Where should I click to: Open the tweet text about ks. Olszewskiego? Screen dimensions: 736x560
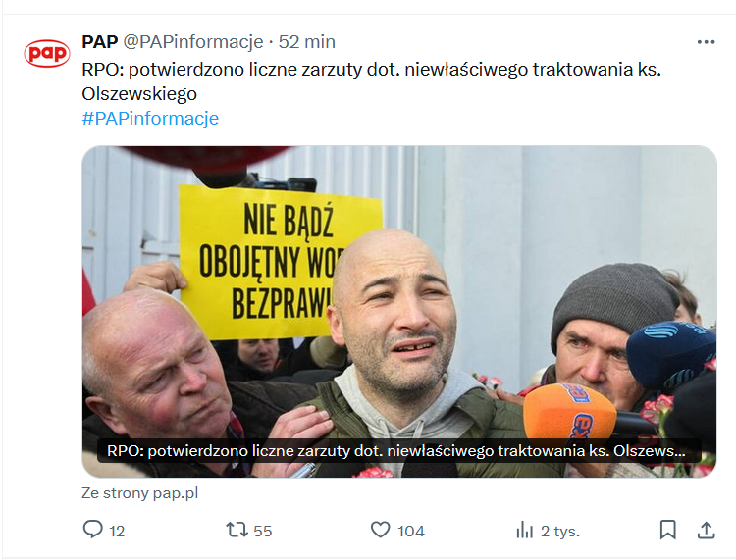click(x=371, y=81)
